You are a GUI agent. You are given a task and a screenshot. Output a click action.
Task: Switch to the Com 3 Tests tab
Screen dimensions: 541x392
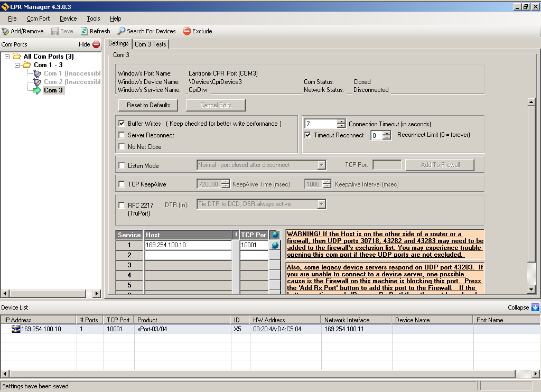click(x=151, y=44)
